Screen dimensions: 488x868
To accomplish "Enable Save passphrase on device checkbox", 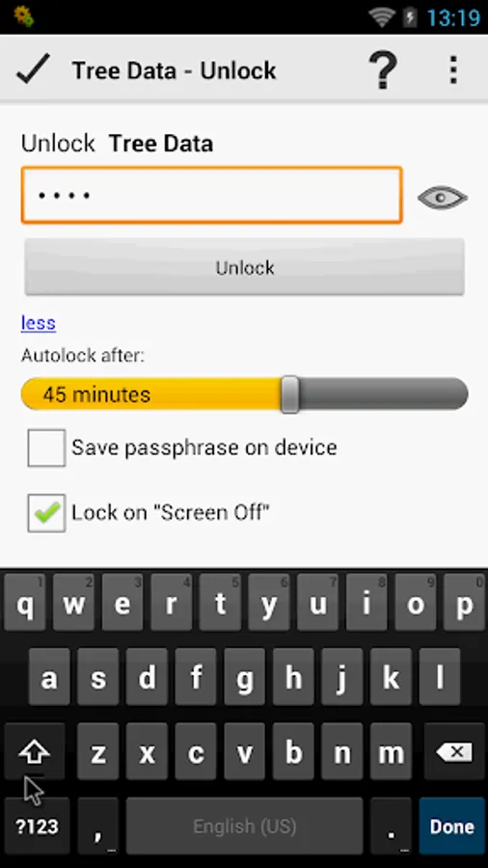I will [x=46, y=448].
